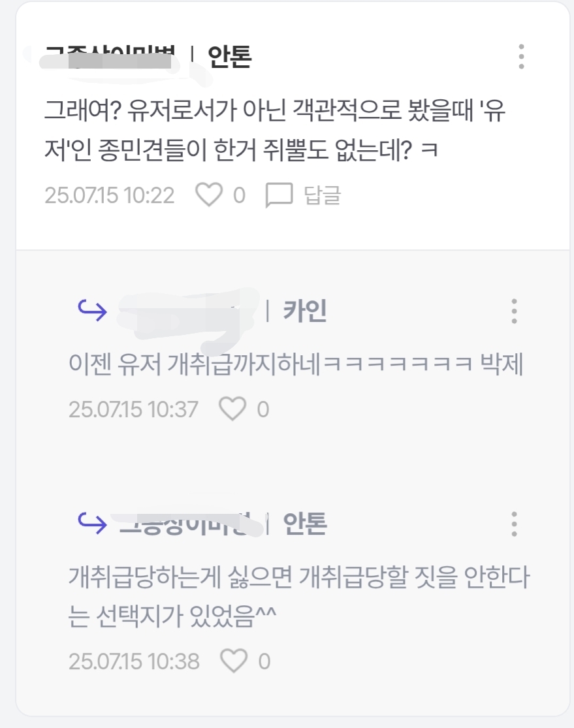Screen dimensions: 574x728
Task: Select the 카인 server tag
Action: click(305, 311)
